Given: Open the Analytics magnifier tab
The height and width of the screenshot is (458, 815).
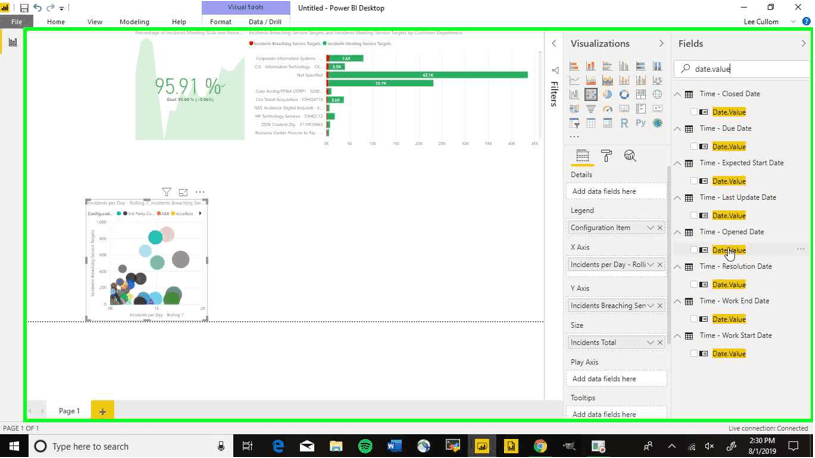Looking at the screenshot, I should [x=630, y=155].
